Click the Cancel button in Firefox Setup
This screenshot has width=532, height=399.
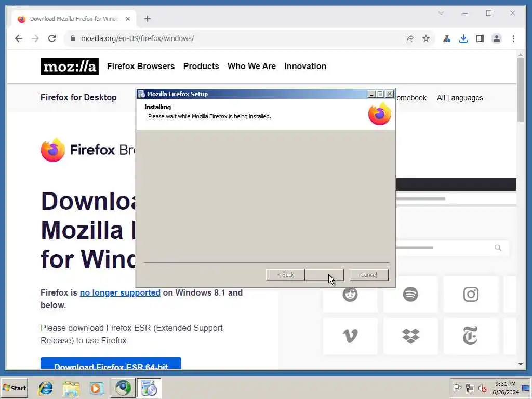click(369, 275)
